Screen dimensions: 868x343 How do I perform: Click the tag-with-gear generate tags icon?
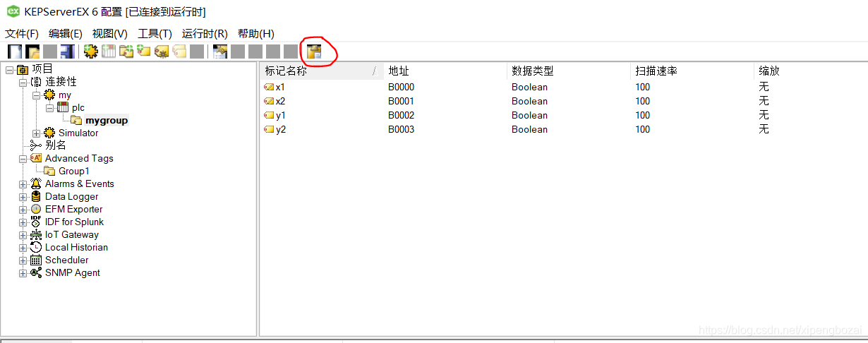(x=162, y=52)
